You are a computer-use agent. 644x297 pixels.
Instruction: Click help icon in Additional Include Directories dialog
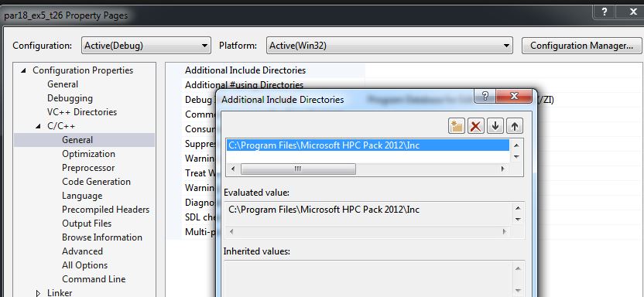485,97
